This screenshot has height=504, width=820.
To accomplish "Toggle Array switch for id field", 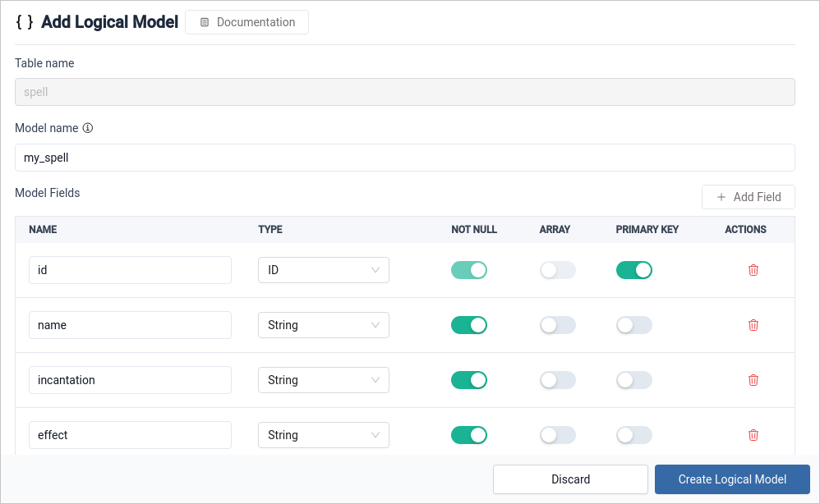I will pos(557,270).
